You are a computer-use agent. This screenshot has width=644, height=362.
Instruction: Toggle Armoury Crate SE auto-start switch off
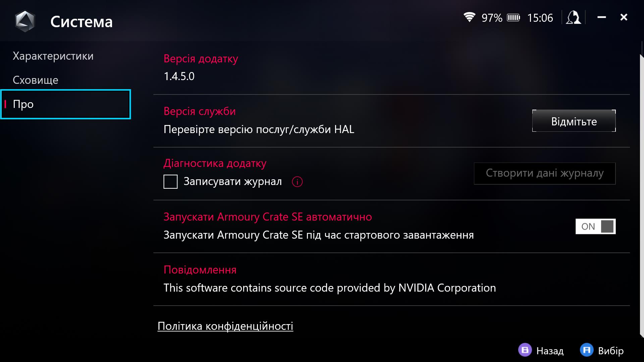coord(595,227)
